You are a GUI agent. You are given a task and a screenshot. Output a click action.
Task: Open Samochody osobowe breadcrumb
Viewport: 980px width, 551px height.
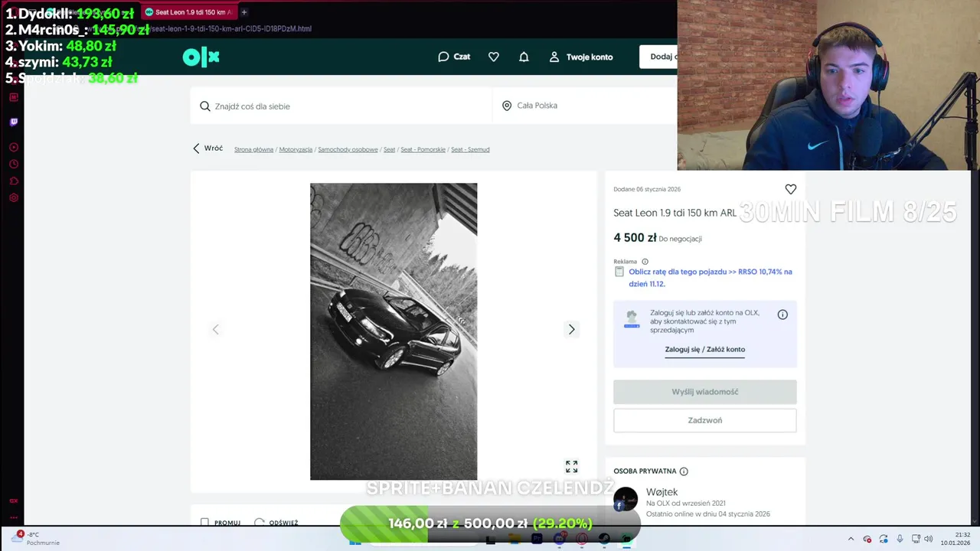348,149
